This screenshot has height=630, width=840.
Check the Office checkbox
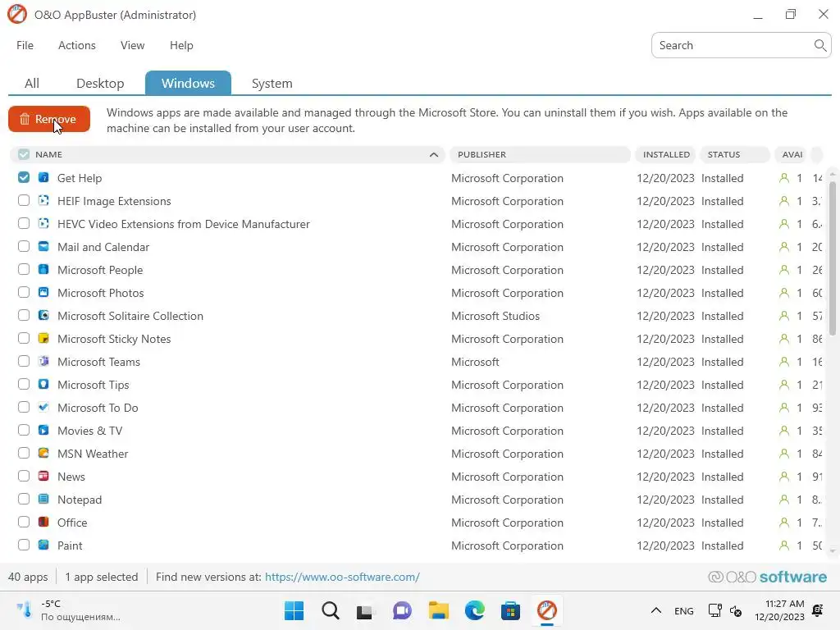(24, 522)
